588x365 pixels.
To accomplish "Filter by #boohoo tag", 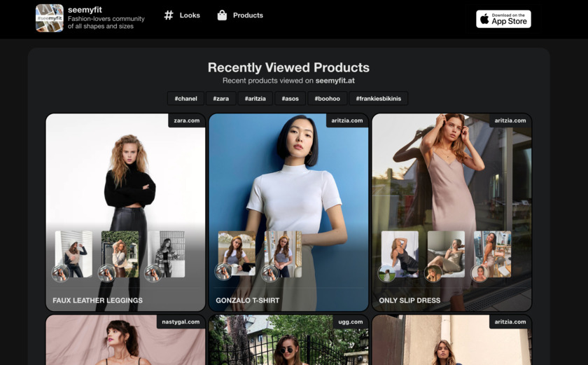I will 327,99.
